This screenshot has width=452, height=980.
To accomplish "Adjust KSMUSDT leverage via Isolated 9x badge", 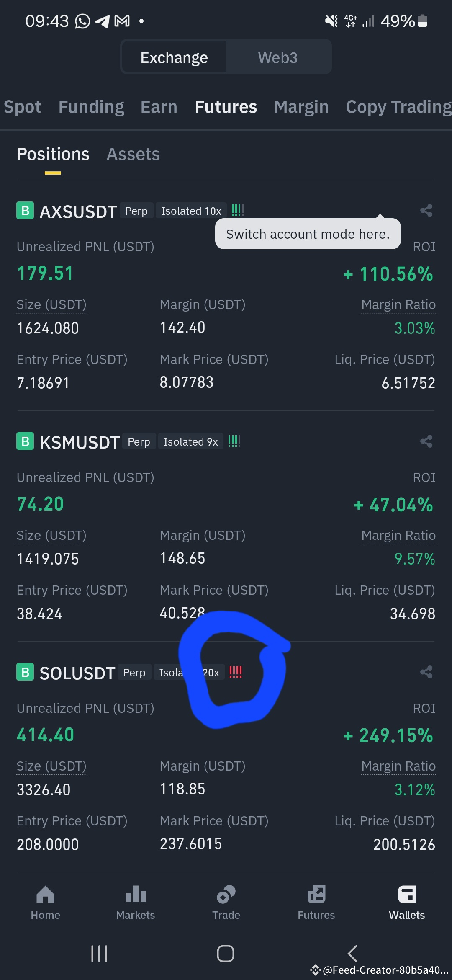I will point(190,441).
